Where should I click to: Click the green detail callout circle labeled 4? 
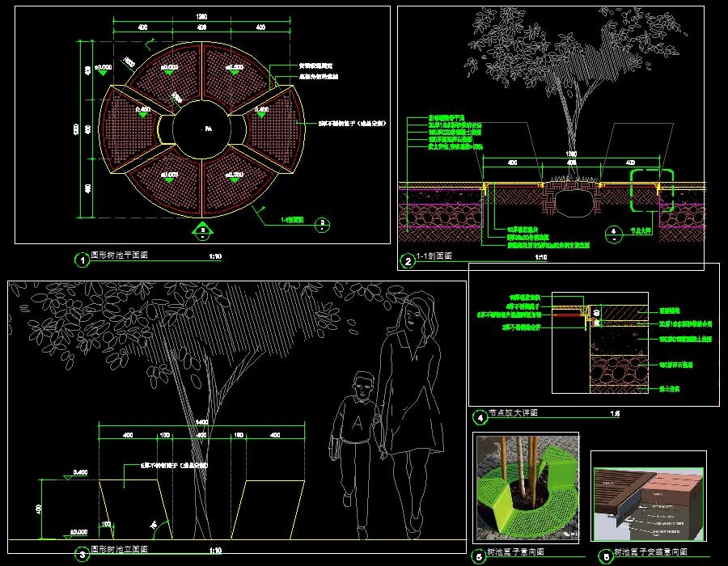pyautogui.click(x=616, y=232)
